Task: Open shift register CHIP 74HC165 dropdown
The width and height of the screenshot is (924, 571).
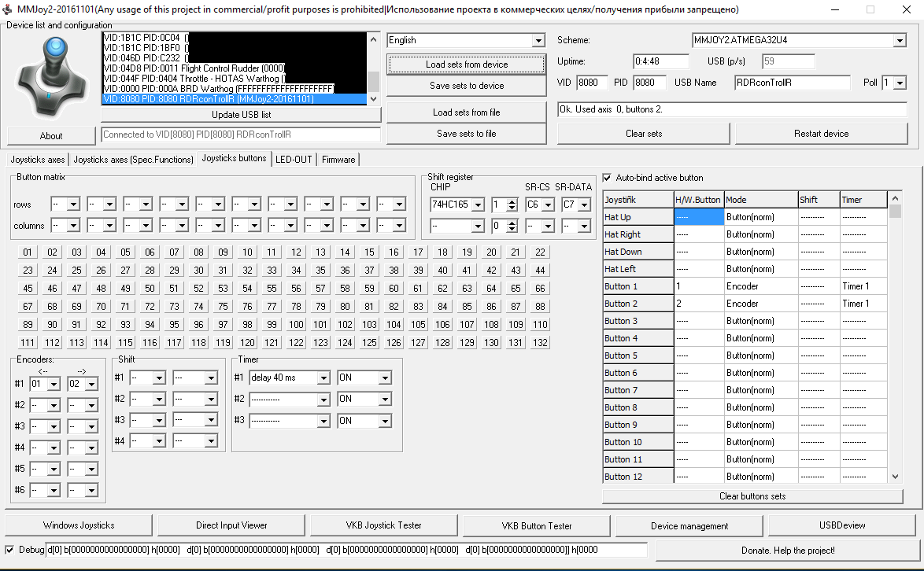Action: pyautogui.click(x=478, y=204)
